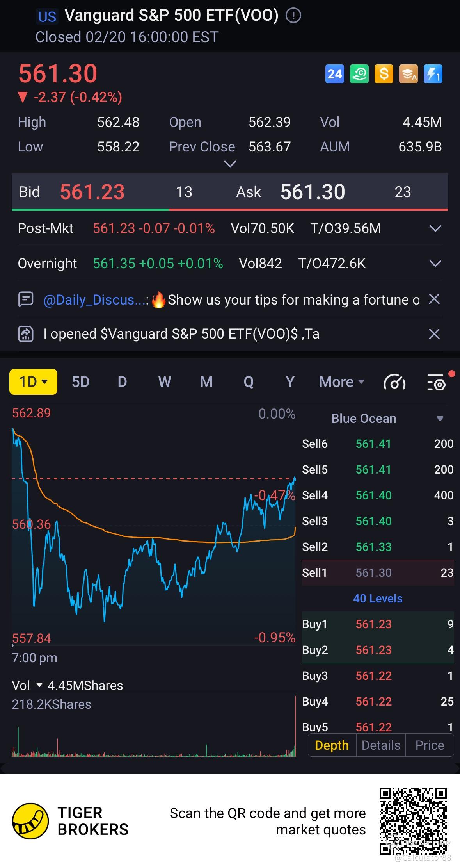This screenshot has width=460, height=868.
Task: Select the Buy1 561.23 order row
Action: pos(378,624)
